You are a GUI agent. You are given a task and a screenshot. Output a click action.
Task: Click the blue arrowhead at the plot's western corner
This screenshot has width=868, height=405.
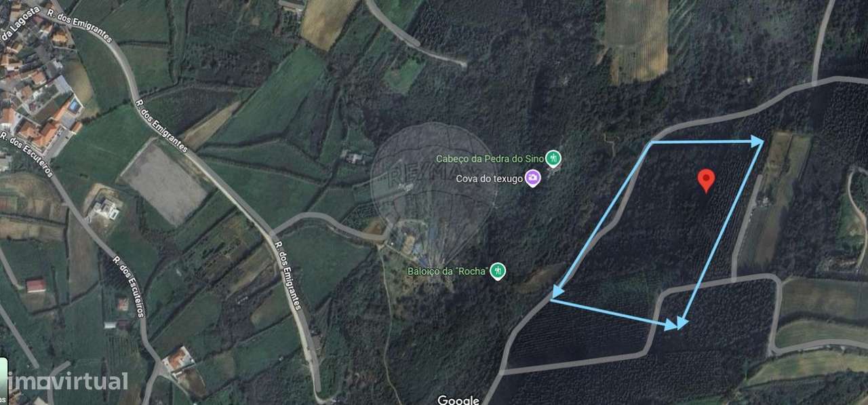pyautogui.click(x=559, y=292)
